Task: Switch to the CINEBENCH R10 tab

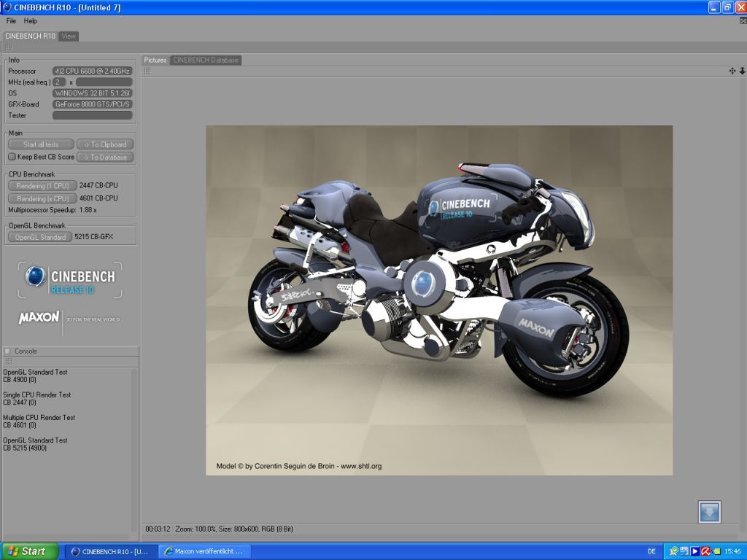Action: coord(30,36)
